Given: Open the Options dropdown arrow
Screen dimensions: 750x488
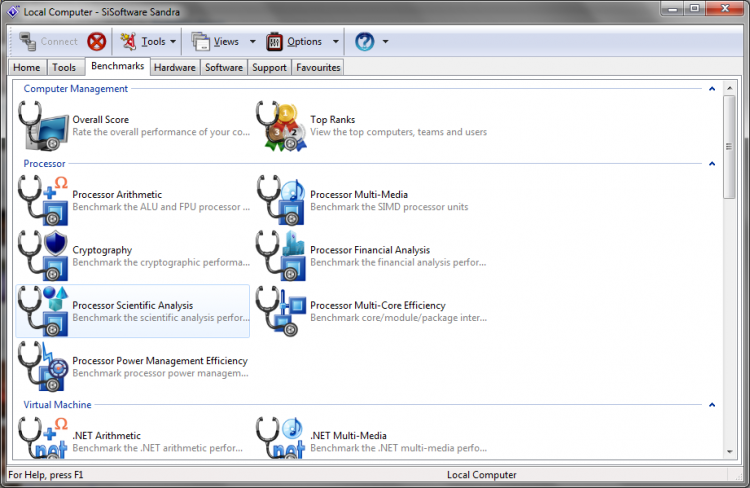Looking at the screenshot, I should click(x=336, y=42).
